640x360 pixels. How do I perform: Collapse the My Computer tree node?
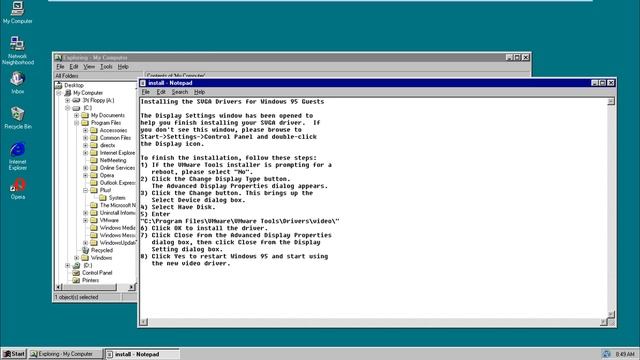pos(58,93)
